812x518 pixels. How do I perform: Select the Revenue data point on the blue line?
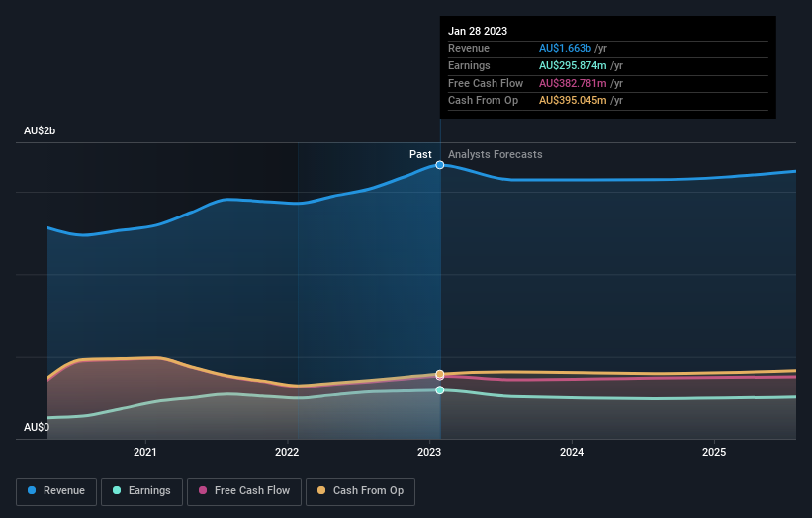point(440,165)
